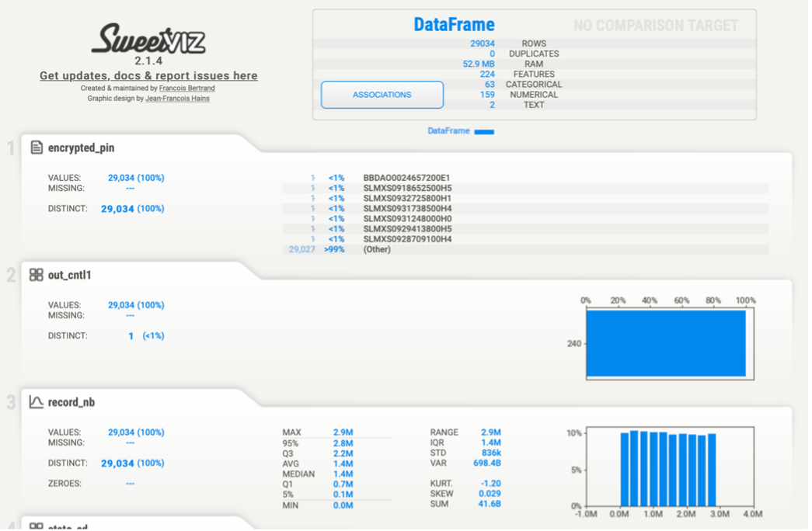The width and height of the screenshot is (812, 531).
Task: Expand the encrypted_pin feature tab
Action: pyautogui.click(x=81, y=147)
